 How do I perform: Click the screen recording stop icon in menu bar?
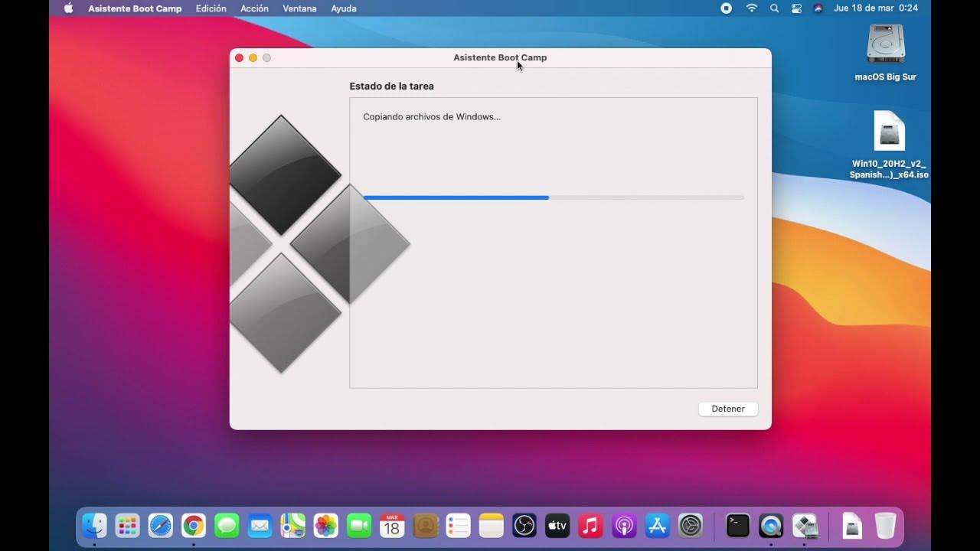tap(727, 8)
